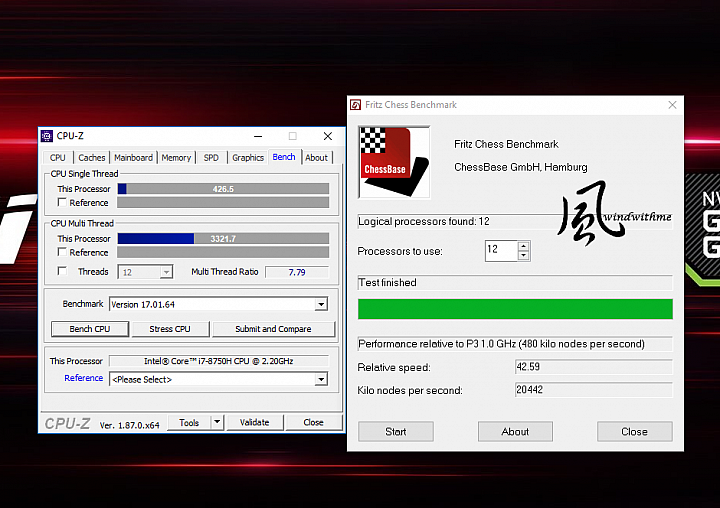Click the Test finished status text

coord(387,282)
